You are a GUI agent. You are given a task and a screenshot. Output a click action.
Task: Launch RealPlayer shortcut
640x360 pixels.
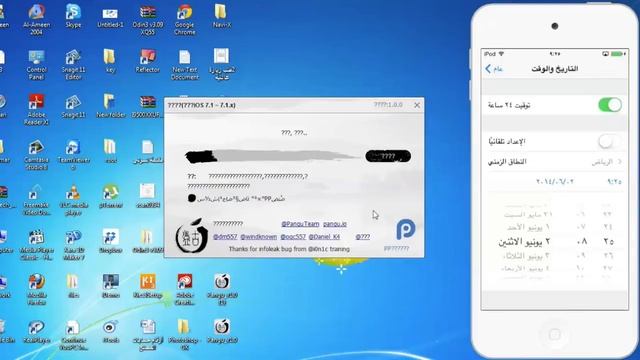[36, 331]
